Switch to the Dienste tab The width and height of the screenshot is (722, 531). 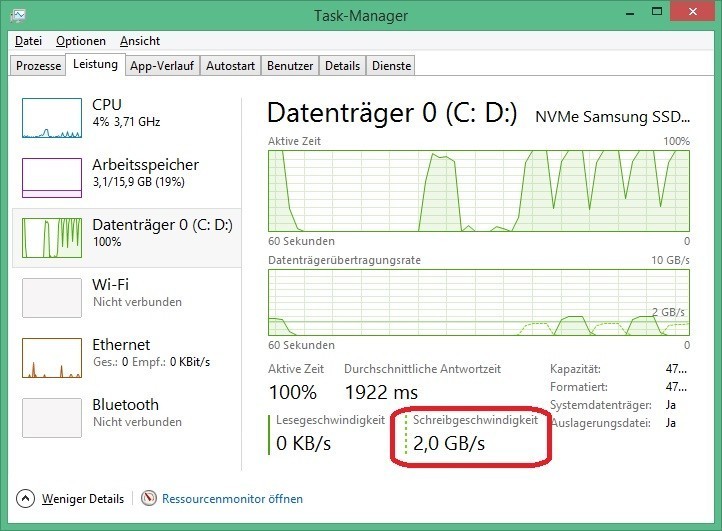pyautogui.click(x=390, y=66)
